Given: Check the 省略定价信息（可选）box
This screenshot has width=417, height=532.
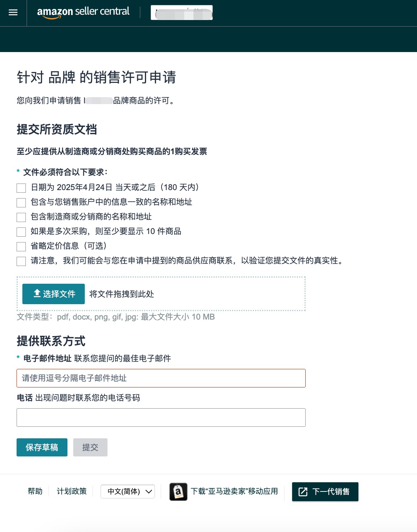Looking at the screenshot, I should 21,247.
